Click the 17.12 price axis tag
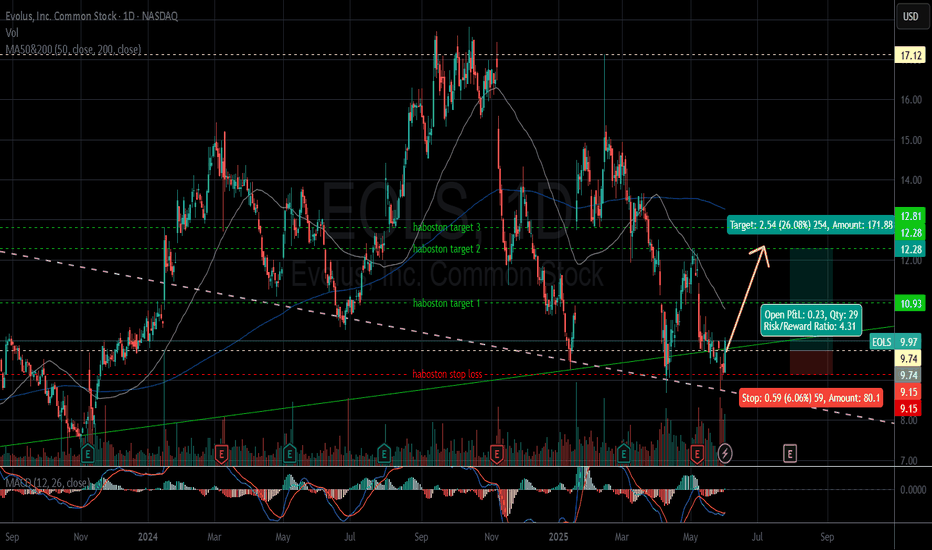932x550 pixels. (x=911, y=55)
